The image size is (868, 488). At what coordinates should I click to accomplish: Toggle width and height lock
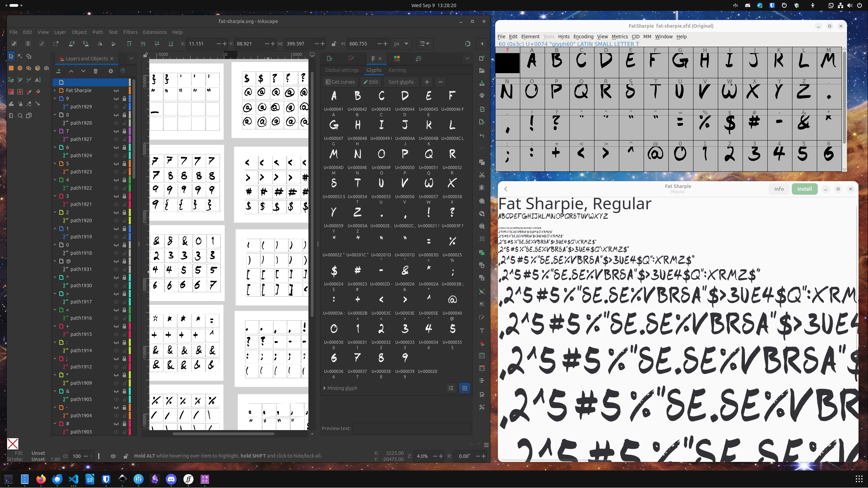(x=334, y=44)
